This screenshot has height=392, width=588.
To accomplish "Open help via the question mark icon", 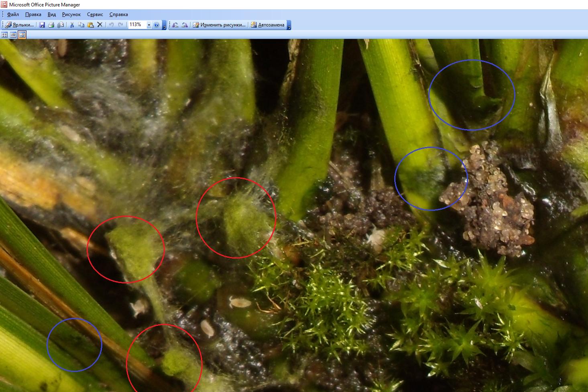I will [157, 25].
